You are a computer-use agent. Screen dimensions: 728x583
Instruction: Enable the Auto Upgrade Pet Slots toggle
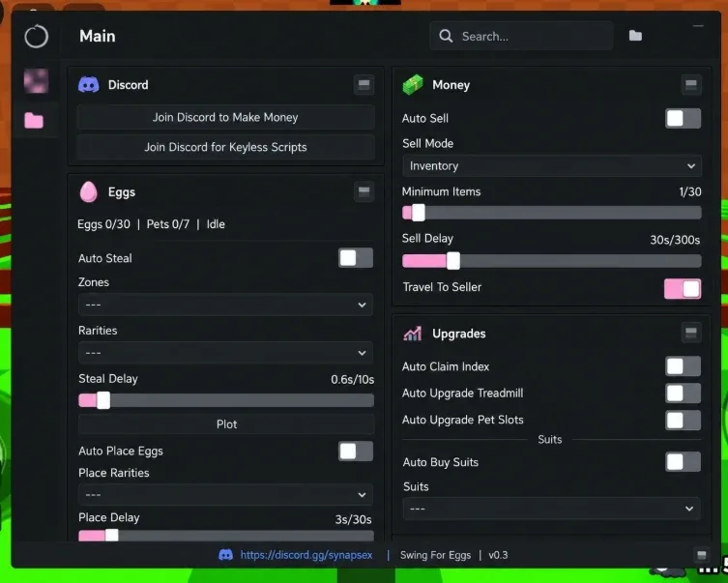coord(683,421)
